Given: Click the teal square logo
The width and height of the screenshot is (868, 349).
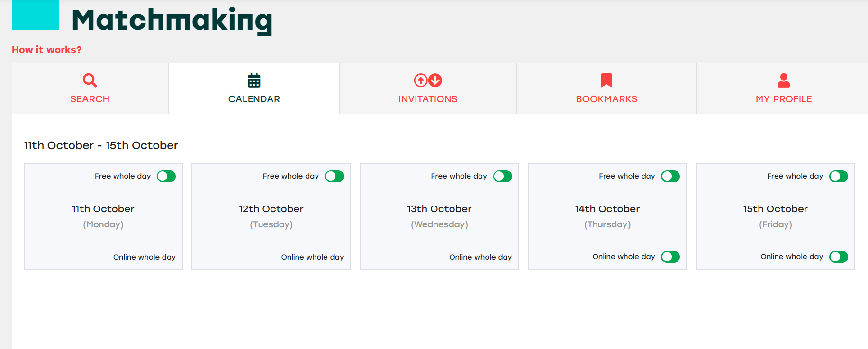Looking at the screenshot, I should pos(36,15).
